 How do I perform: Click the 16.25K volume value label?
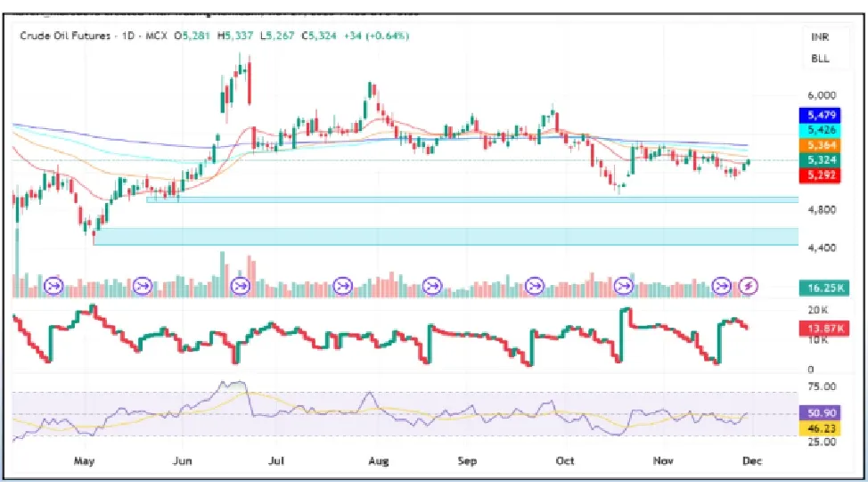821,289
